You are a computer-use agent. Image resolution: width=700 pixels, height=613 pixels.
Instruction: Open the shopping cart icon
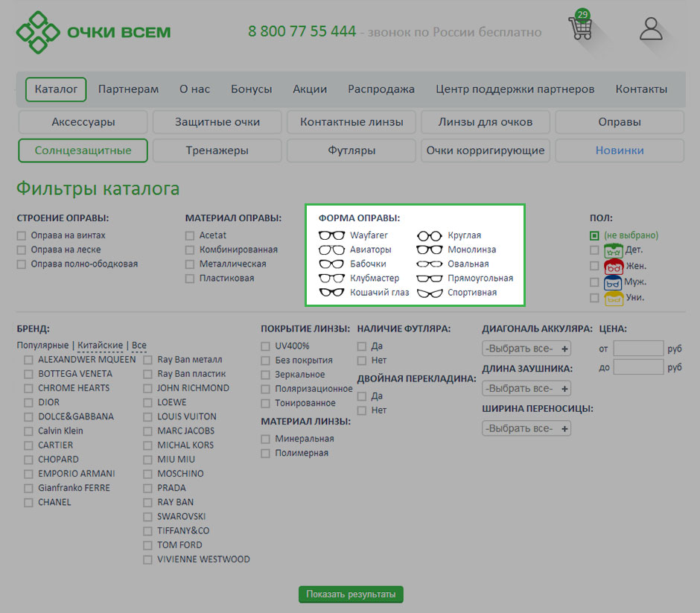tap(580, 28)
